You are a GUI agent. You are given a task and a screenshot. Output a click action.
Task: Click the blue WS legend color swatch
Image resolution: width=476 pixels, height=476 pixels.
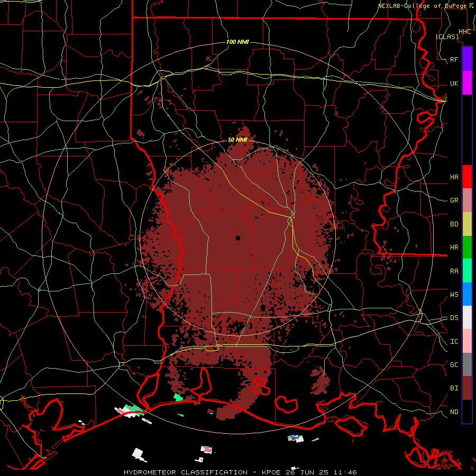(x=467, y=294)
